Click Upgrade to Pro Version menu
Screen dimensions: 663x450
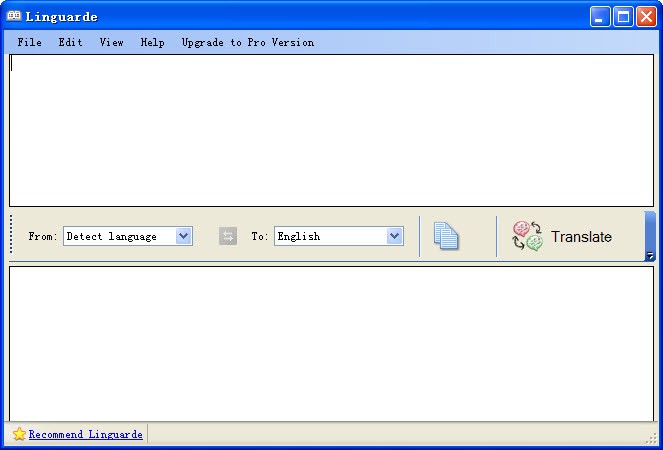248,42
